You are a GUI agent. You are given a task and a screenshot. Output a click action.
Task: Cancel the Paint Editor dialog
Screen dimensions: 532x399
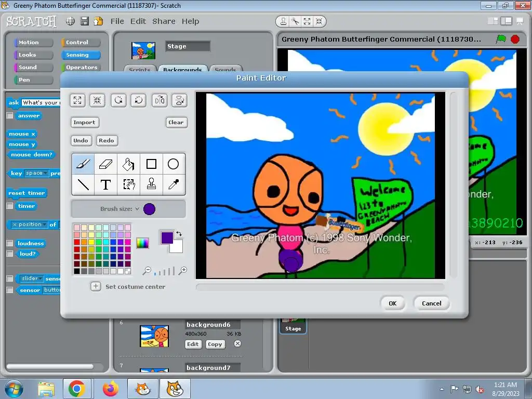click(x=432, y=303)
